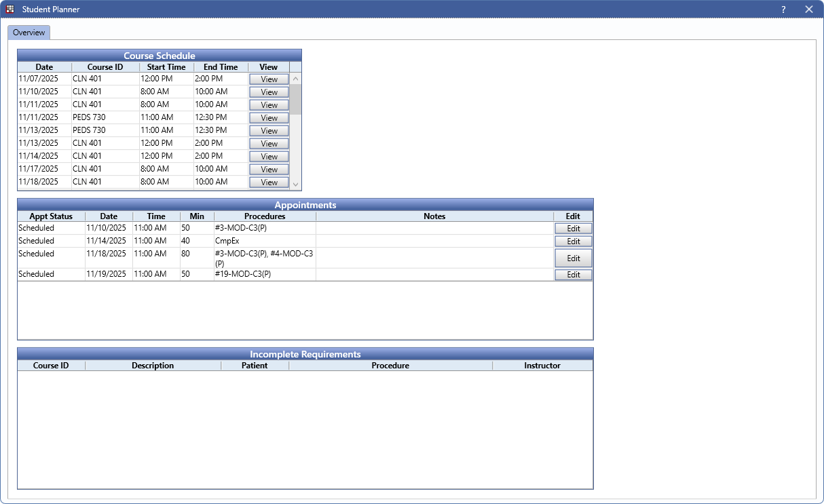Click the Student Planner window icon
Screen dimensions: 824x504
click(x=10, y=9)
